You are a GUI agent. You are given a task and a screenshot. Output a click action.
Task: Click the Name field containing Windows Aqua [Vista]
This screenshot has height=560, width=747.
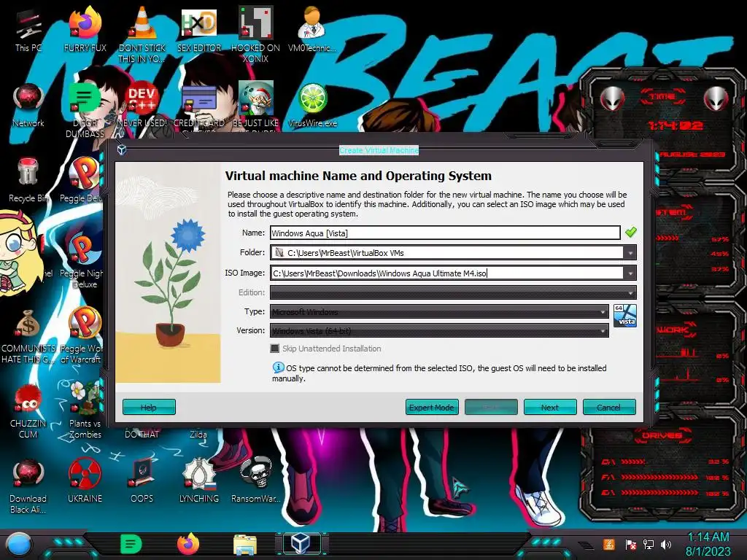pos(445,233)
